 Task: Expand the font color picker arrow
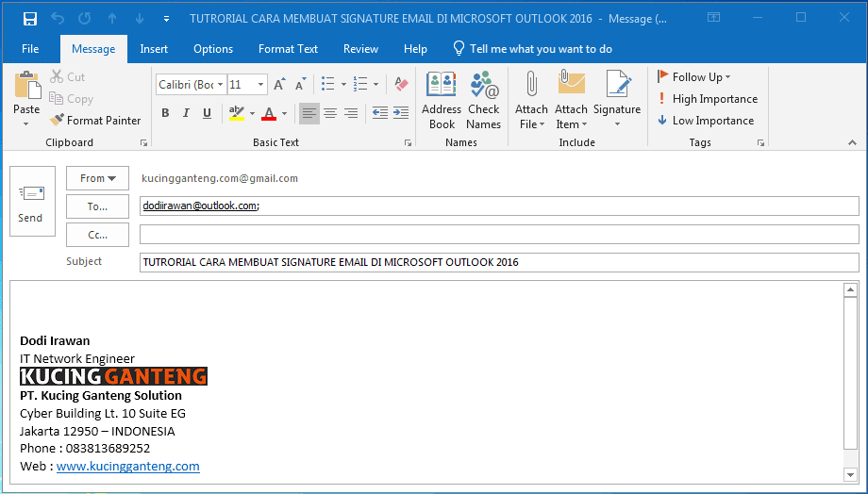pos(285,113)
